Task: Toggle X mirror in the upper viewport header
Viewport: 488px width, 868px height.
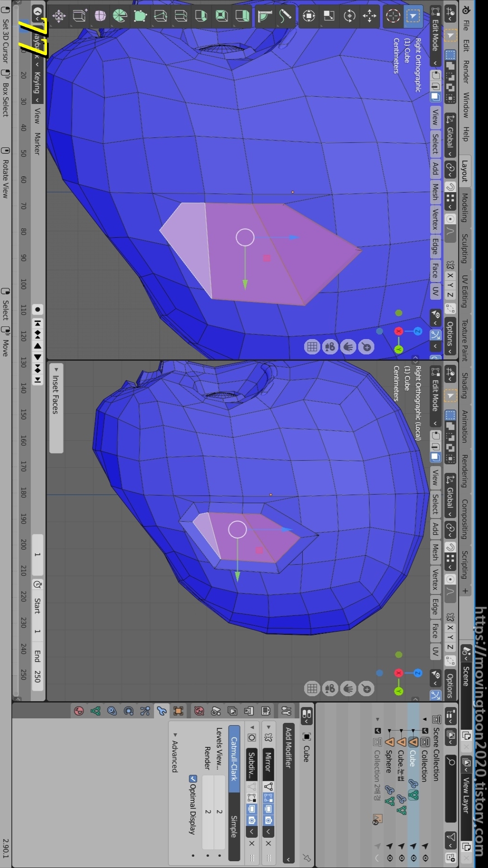Action: coord(450,275)
